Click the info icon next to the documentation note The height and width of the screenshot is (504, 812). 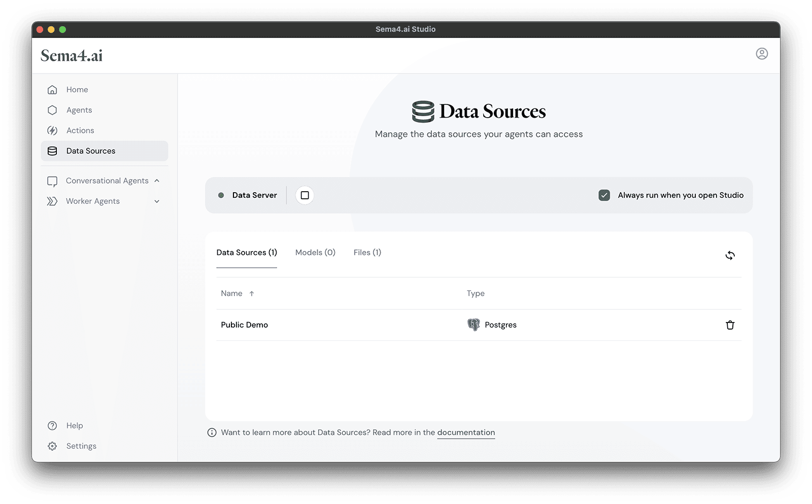pyautogui.click(x=211, y=433)
